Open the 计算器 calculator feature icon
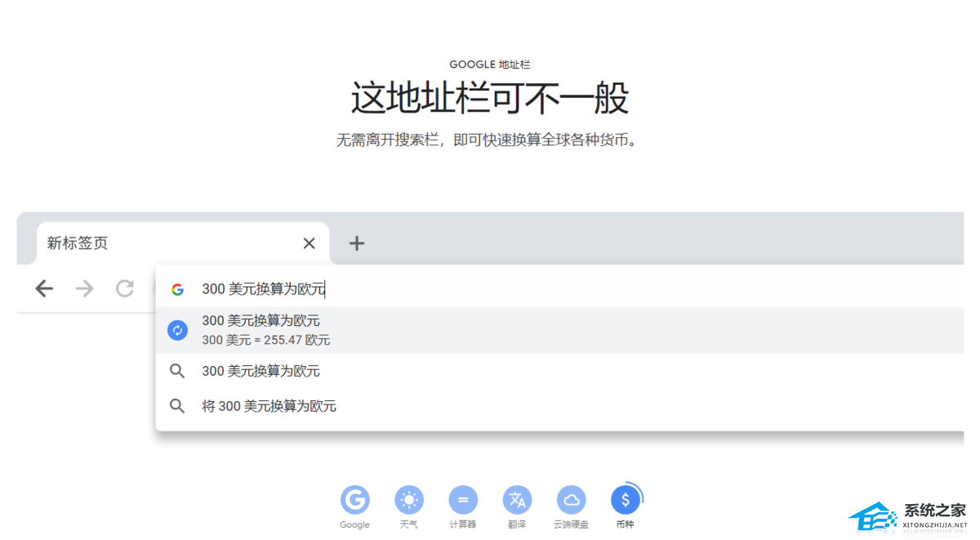 coord(463,500)
